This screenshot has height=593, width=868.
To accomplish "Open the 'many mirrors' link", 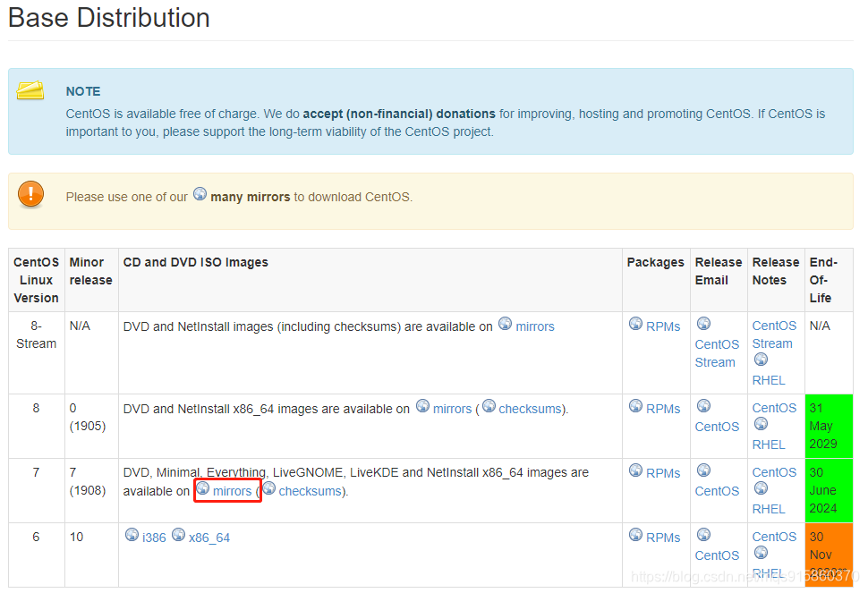I will coord(251,197).
